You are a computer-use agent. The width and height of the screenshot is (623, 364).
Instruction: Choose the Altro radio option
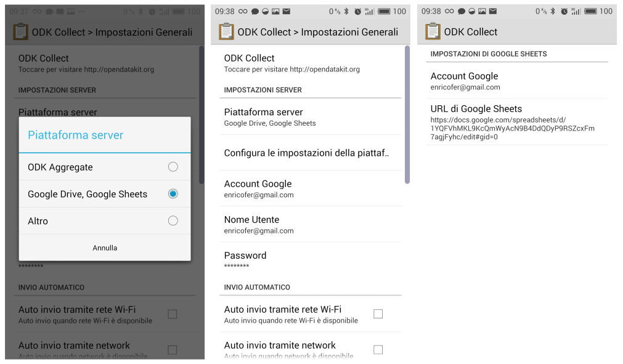point(173,220)
